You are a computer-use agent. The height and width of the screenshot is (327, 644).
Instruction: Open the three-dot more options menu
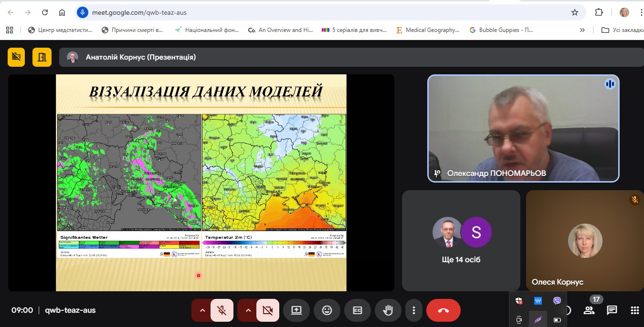coord(413,310)
